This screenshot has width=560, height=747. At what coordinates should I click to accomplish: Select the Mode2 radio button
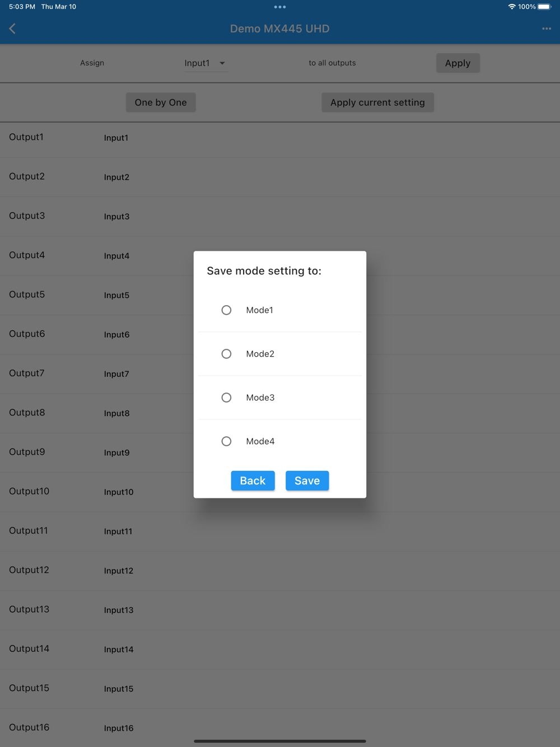pyautogui.click(x=226, y=354)
